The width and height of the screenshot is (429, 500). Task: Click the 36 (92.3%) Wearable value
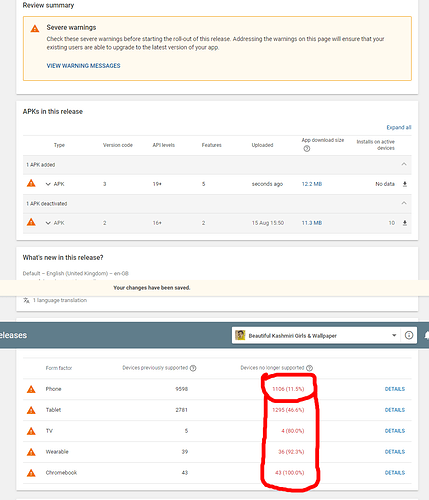(291, 452)
